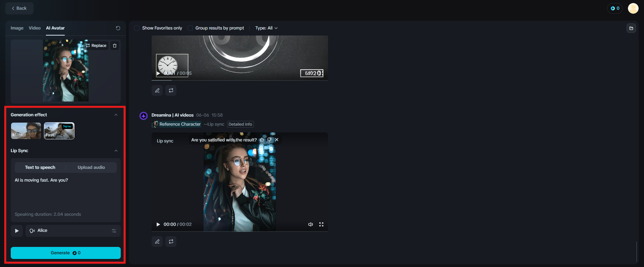Open voice adjustment sliders settings
This screenshot has height=267, width=644.
[x=114, y=231]
